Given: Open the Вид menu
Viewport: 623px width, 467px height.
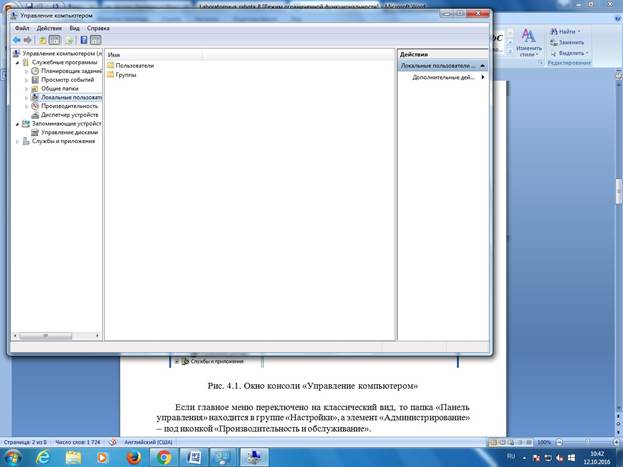Looking at the screenshot, I should coord(74,28).
